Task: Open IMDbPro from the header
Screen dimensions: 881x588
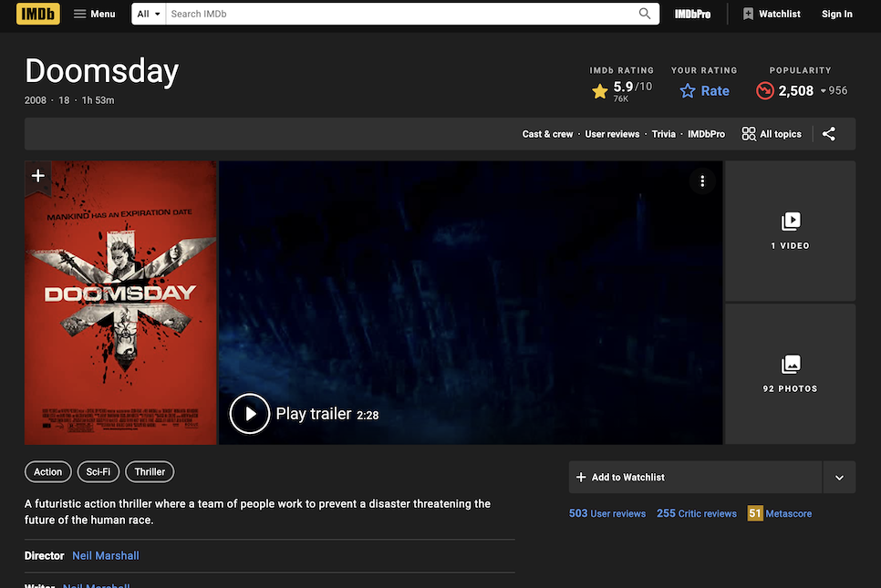Action: [x=692, y=14]
